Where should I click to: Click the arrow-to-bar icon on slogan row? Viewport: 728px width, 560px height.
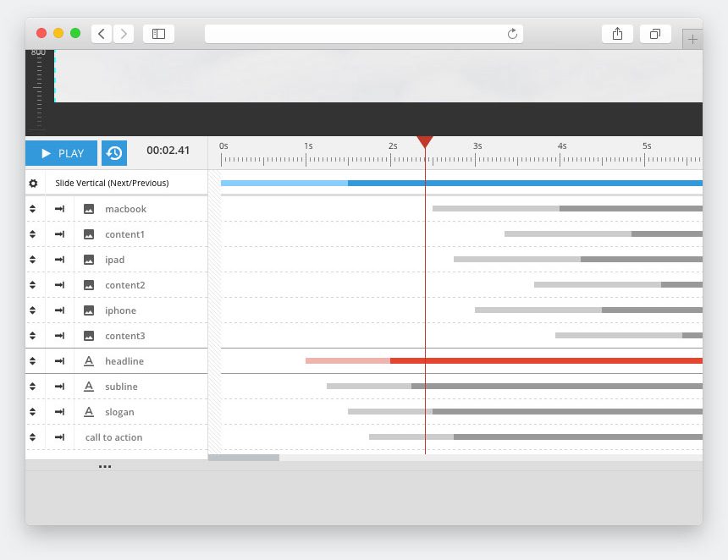click(59, 411)
